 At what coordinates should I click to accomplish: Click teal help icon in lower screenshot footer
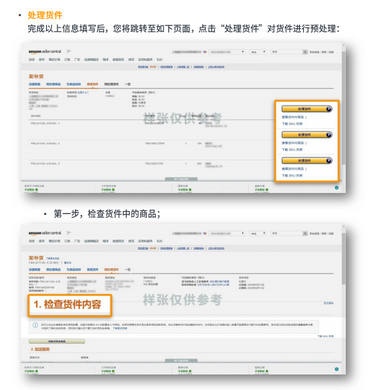tap(336, 369)
